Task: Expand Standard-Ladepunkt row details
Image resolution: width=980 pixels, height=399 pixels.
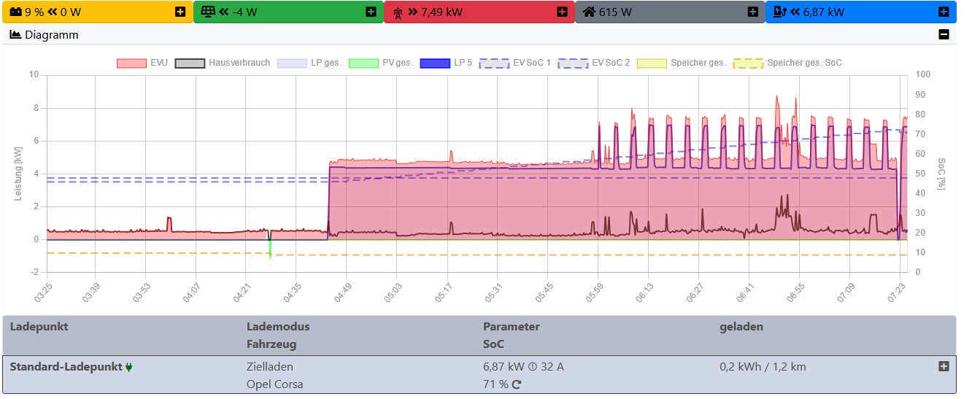Action: click(x=944, y=366)
